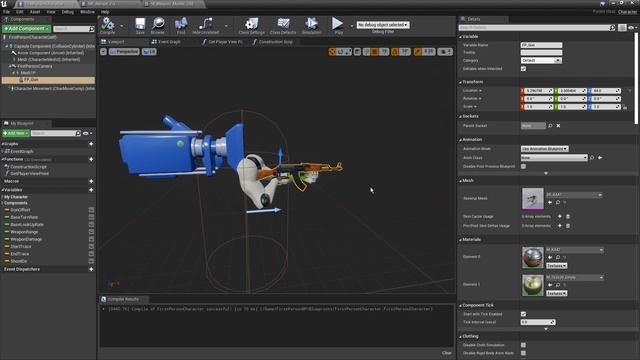Save the blueprint using the Save icon

(x=140, y=25)
